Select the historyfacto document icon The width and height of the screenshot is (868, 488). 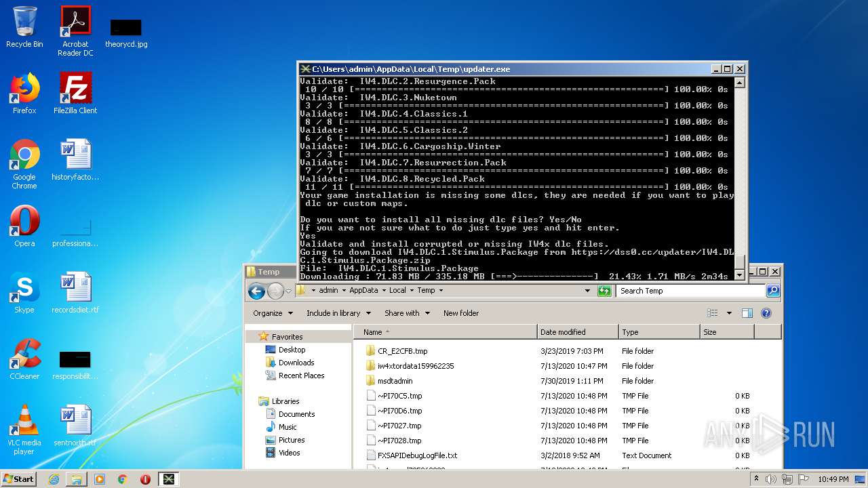(75, 160)
